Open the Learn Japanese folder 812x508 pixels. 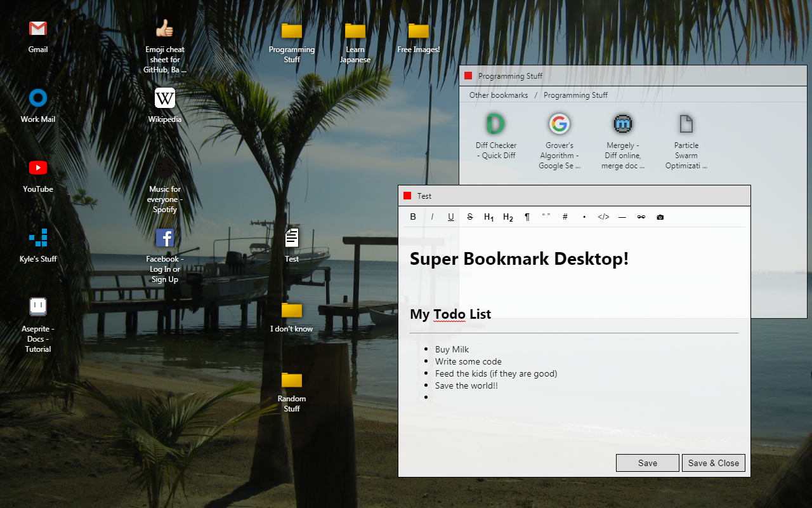point(355,38)
